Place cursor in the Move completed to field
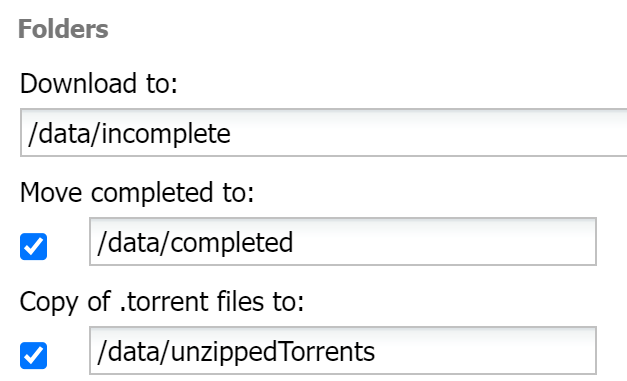This screenshot has width=627, height=381. (x=343, y=241)
